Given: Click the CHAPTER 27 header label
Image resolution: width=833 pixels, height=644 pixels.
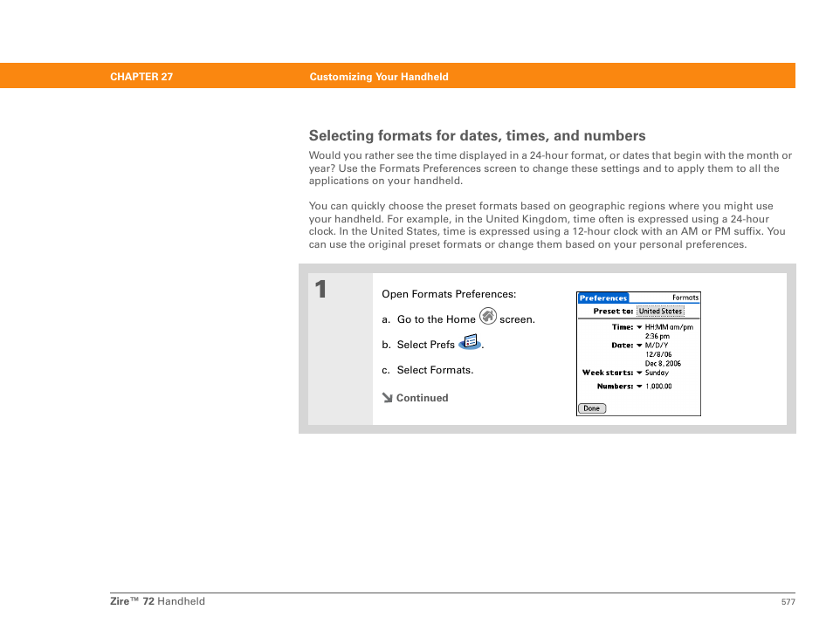Looking at the screenshot, I should (141, 77).
